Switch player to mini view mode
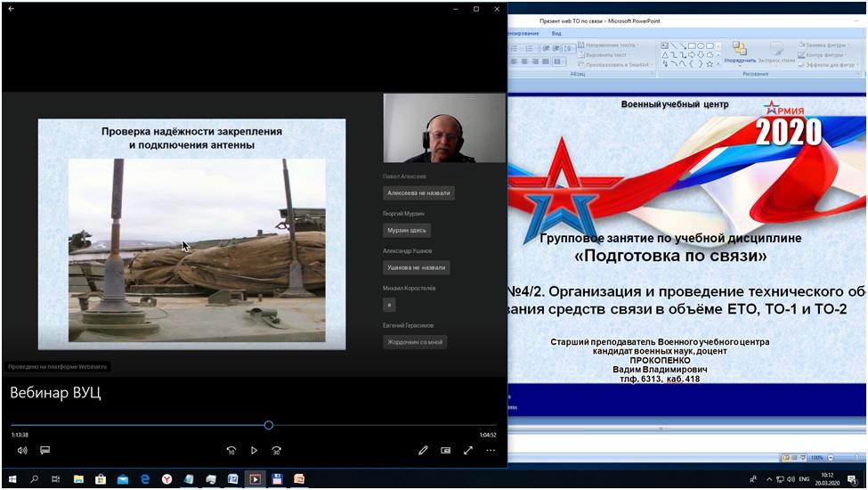Screen dimensions: 868x490 pos(446,451)
